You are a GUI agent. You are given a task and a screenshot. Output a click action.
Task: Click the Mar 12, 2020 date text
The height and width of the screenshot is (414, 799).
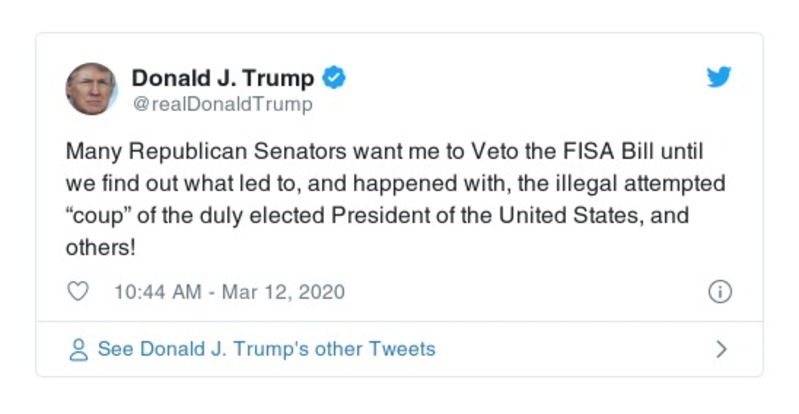[x=285, y=292]
